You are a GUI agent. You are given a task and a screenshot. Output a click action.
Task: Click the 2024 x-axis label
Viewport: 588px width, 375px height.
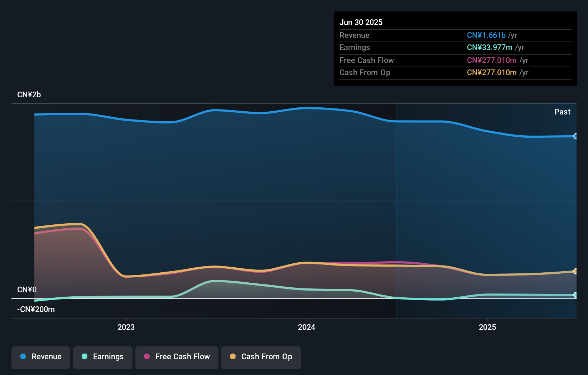tap(307, 327)
